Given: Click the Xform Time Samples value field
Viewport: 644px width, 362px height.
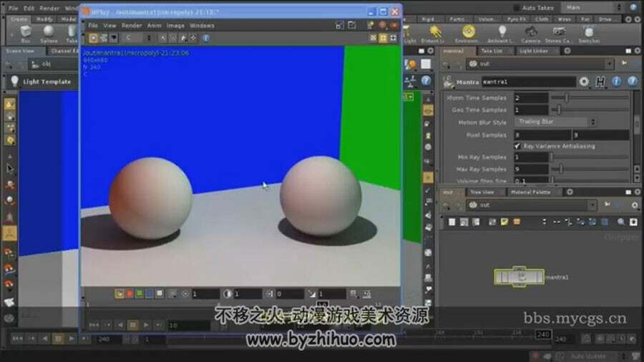Looking at the screenshot, I should pyautogui.click(x=531, y=98).
